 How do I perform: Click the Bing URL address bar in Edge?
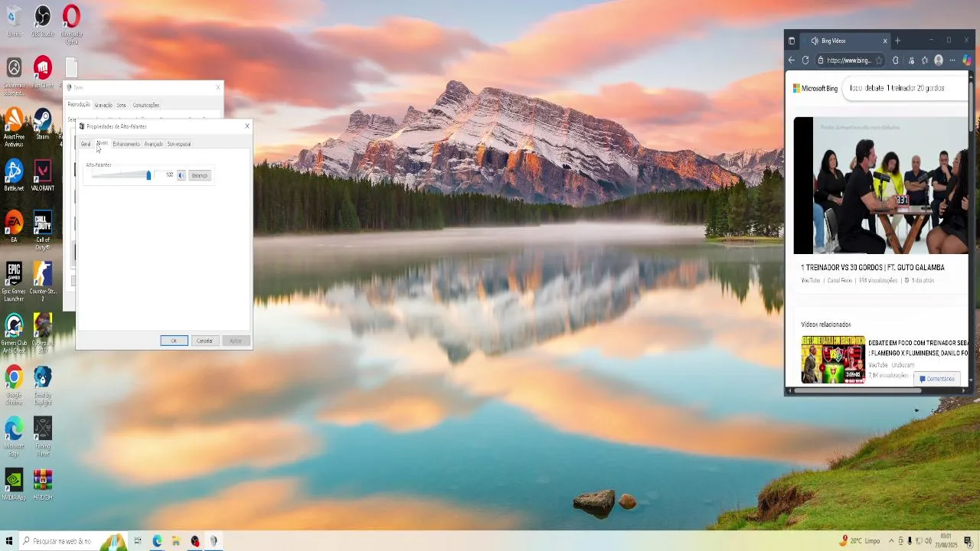click(x=849, y=60)
